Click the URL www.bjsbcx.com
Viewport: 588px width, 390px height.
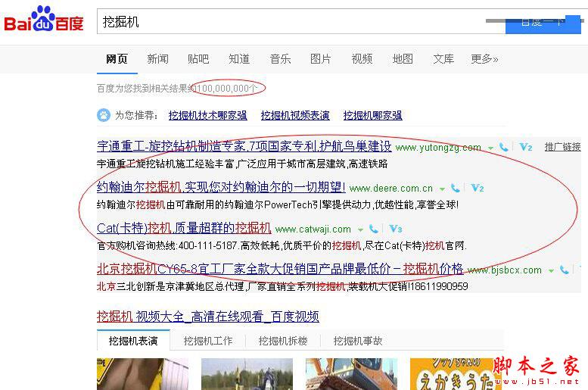point(504,270)
